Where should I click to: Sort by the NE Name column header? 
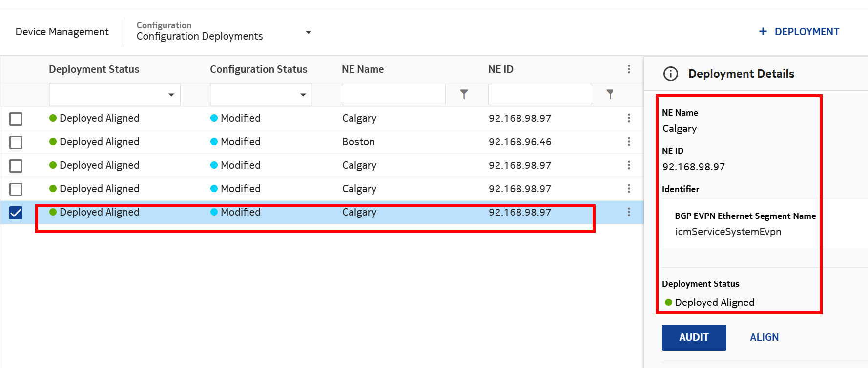pos(363,69)
